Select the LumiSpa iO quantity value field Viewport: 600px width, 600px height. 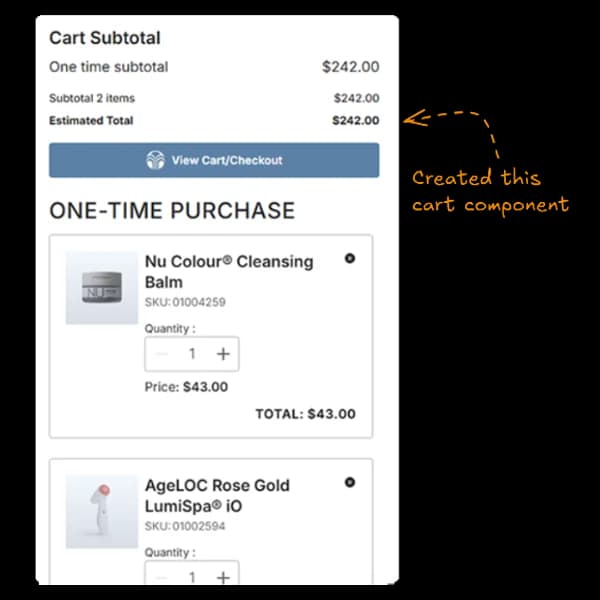coord(192,577)
